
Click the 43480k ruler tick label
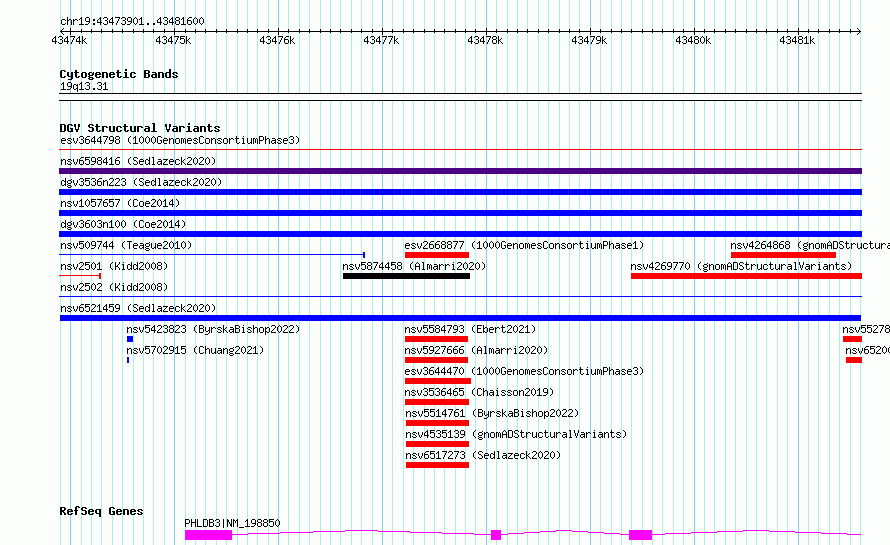693,40
